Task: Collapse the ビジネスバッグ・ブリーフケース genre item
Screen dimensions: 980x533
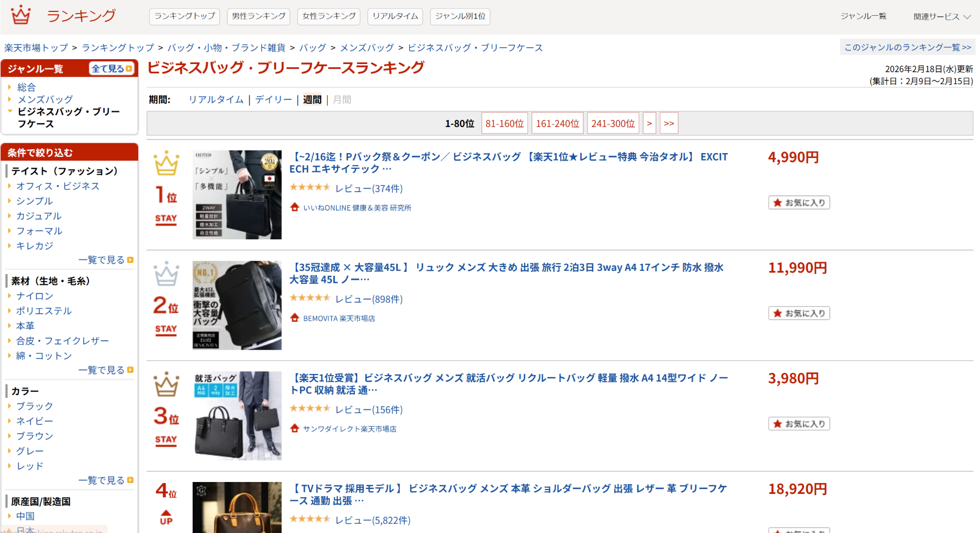Action: tap(10, 111)
